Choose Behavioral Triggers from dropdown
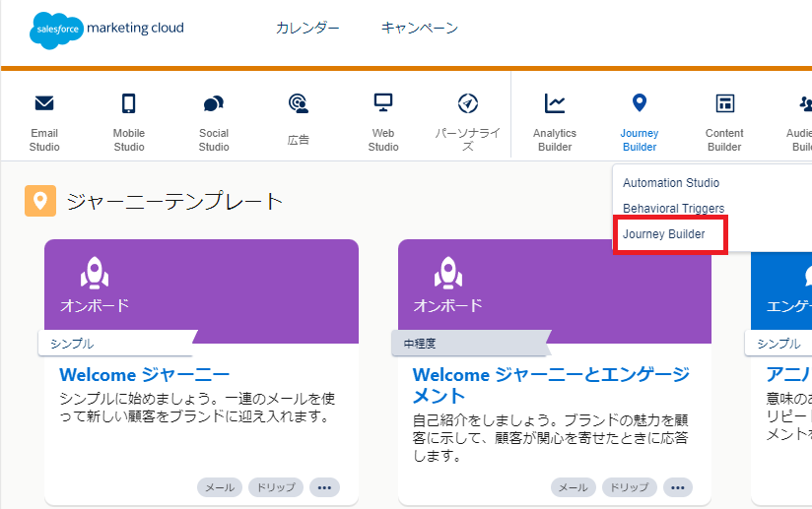The image size is (812, 509). click(674, 209)
